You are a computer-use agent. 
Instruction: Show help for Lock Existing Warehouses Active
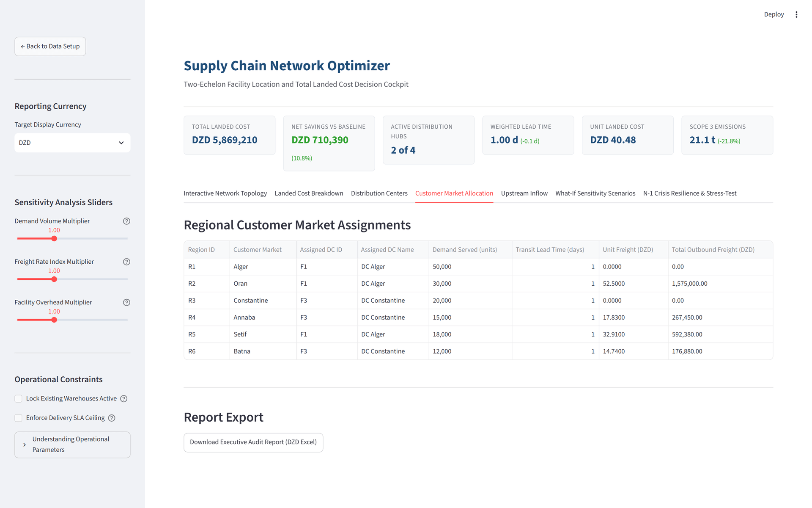124,399
